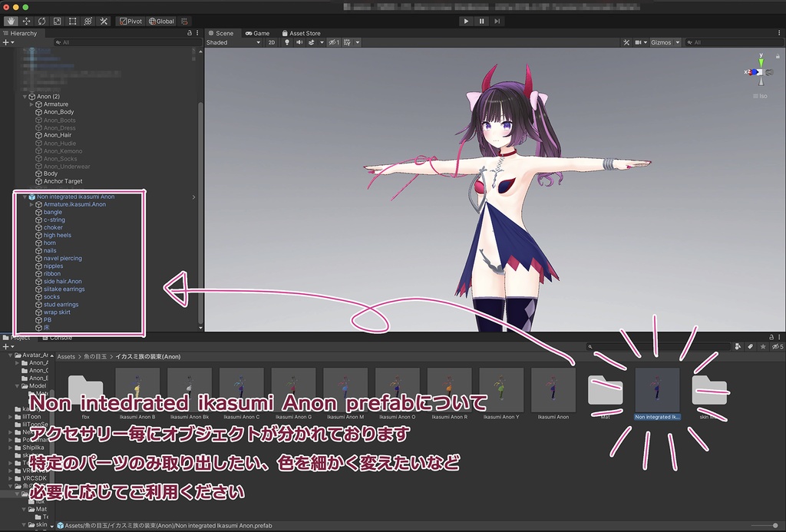This screenshot has height=532, width=786.
Task: Toggle between Pivot and Center mode
Action: click(x=132, y=21)
